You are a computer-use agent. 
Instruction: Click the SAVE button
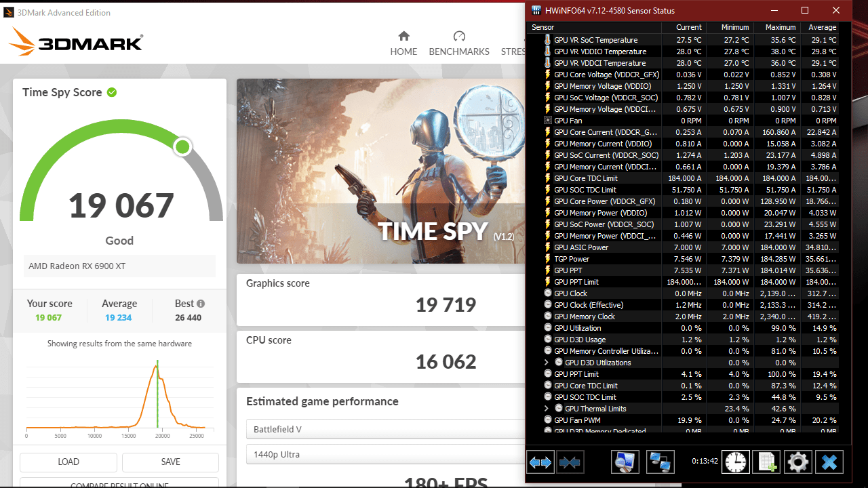pos(171,462)
